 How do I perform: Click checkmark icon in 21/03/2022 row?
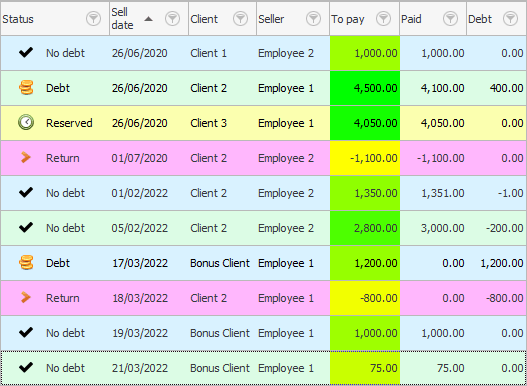(x=26, y=368)
